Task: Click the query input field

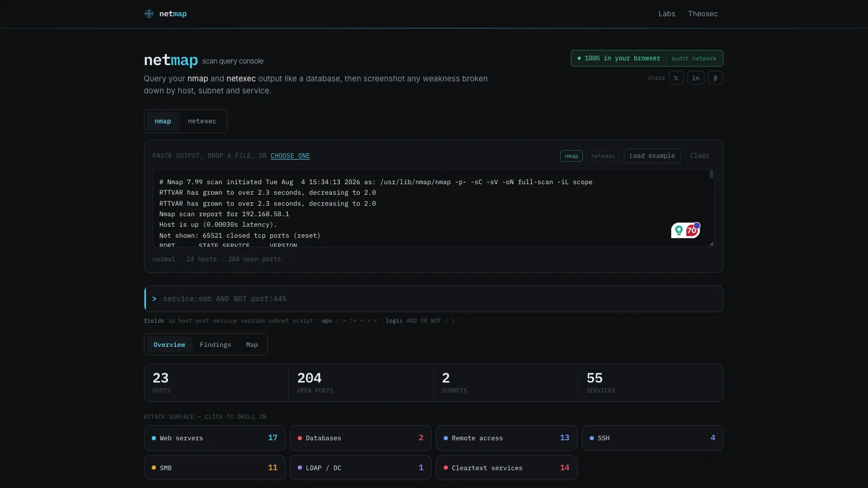Action: [434, 299]
